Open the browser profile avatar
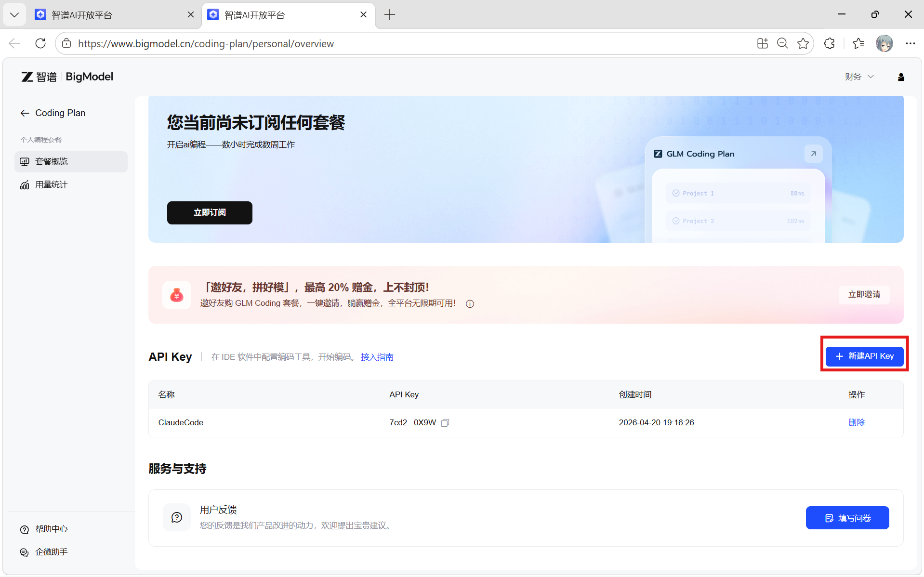 [x=884, y=43]
